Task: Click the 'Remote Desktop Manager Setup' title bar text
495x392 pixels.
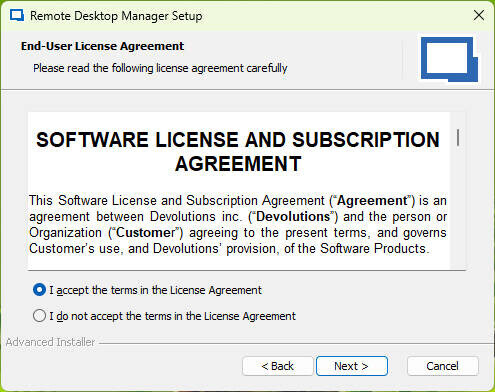Action: point(116,16)
